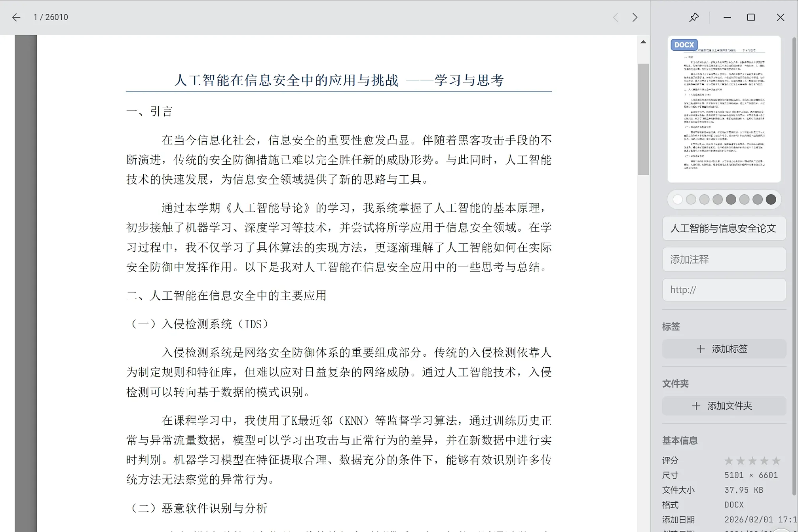Pin the preview window to stay on top

[694, 17]
